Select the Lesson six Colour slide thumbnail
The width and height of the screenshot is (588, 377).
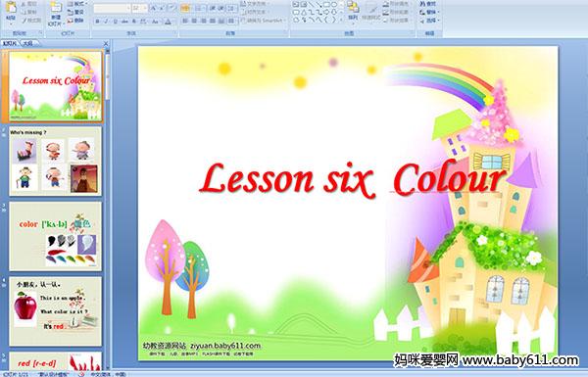tap(55, 86)
